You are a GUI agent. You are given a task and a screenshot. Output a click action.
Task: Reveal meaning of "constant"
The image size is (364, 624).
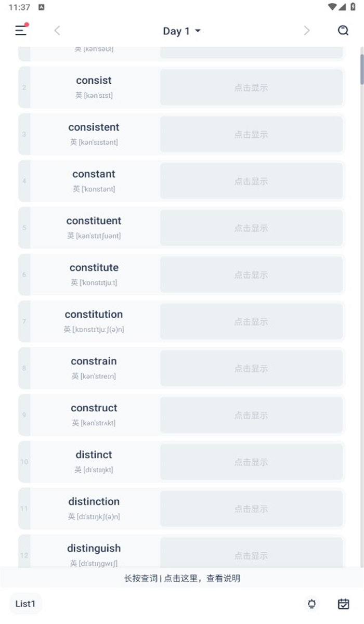pos(251,181)
